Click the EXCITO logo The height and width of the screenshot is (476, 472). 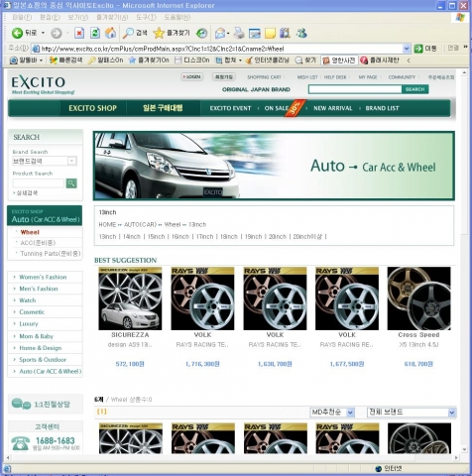click(x=39, y=82)
